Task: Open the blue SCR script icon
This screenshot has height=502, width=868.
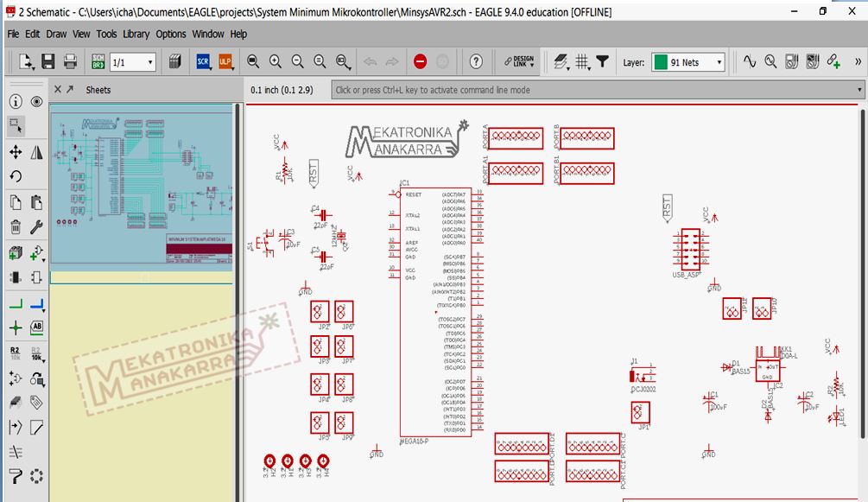Action: [x=201, y=61]
